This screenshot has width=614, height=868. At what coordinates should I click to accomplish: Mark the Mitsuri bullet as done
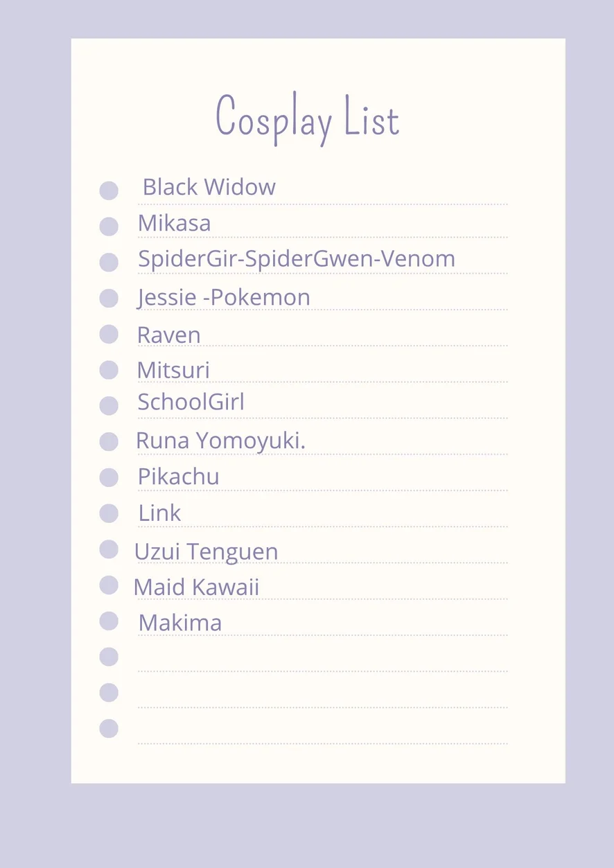pyautogui.click(x=109, y=370)
